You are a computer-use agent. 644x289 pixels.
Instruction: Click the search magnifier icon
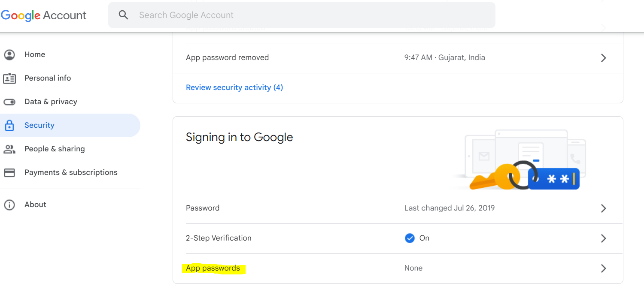(x=124, y=15)
